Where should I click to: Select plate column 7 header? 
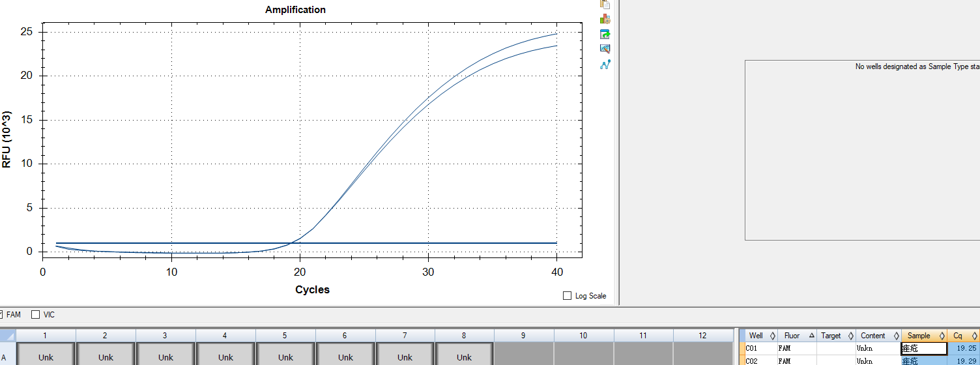(x=405, y=336)
